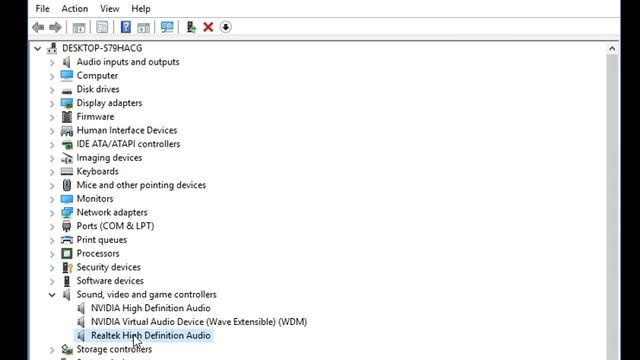Screen dimensions: 640x360
Task: Click NVIDIA High Definition Audio speaker icon
Action: 81,308
